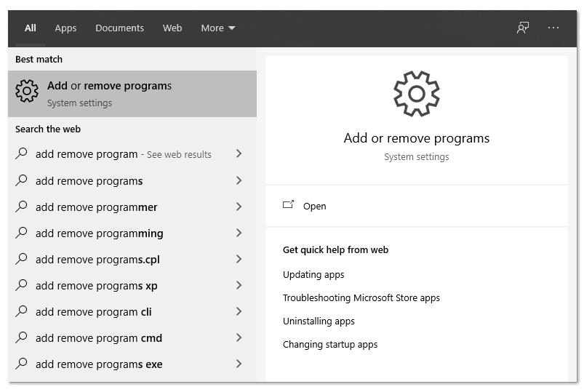
Task: Expand arrow for 'add remove programming' result
Action: click(x=239, y=233)
